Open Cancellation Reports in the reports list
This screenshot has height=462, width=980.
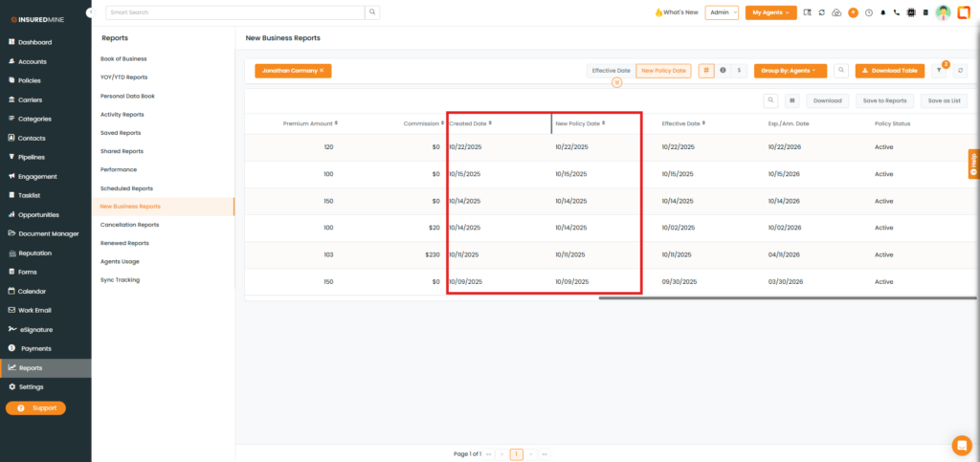[x=129, y=225]
